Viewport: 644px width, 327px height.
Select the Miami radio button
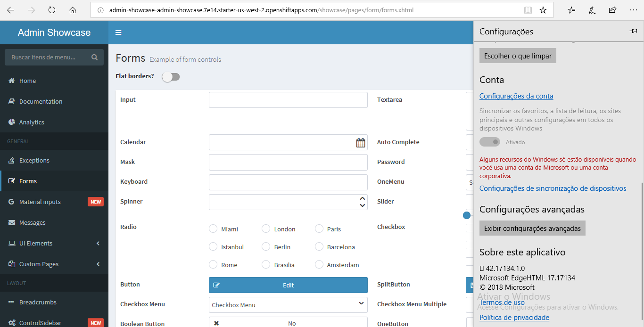213,229
